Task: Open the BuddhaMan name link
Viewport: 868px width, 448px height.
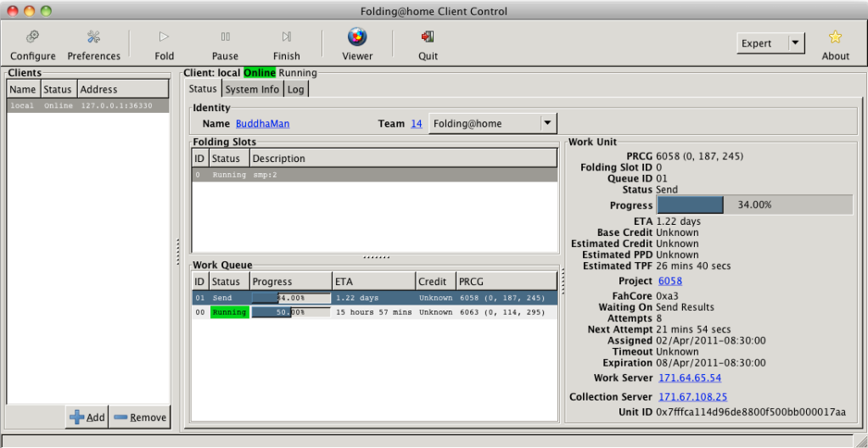Action: point(262,124)
